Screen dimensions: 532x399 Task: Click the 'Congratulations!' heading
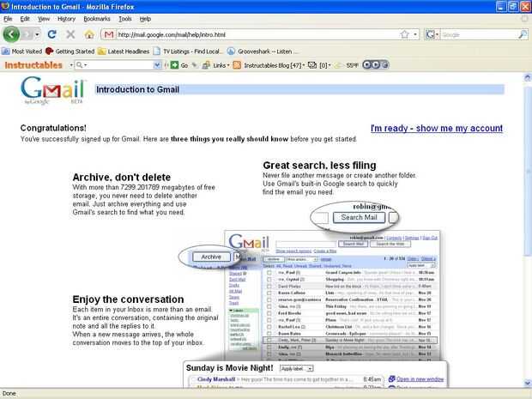[53, 128]
